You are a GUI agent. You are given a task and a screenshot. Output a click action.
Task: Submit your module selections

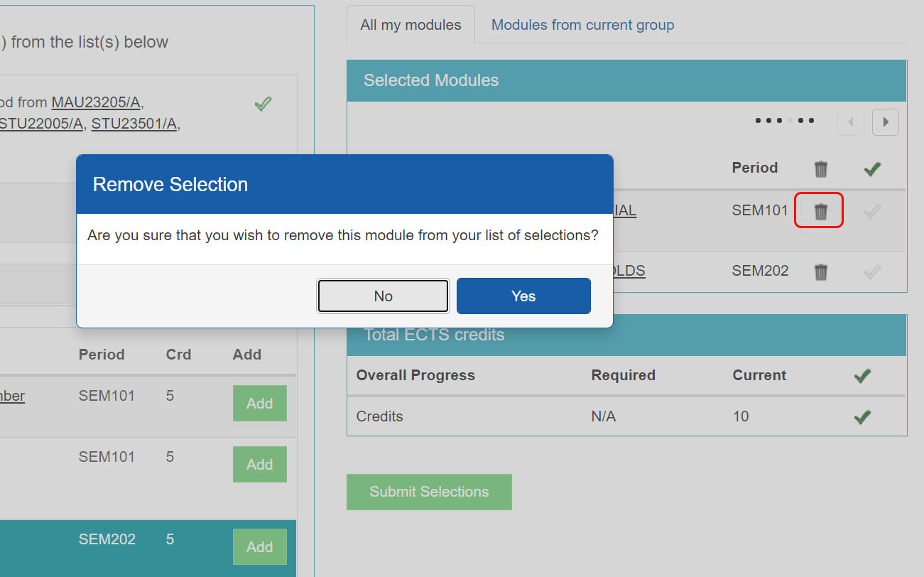click(x=429, y=492)
